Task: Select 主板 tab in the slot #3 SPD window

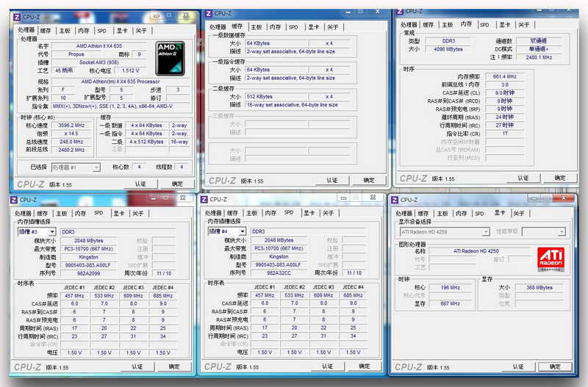Action: 62,213
